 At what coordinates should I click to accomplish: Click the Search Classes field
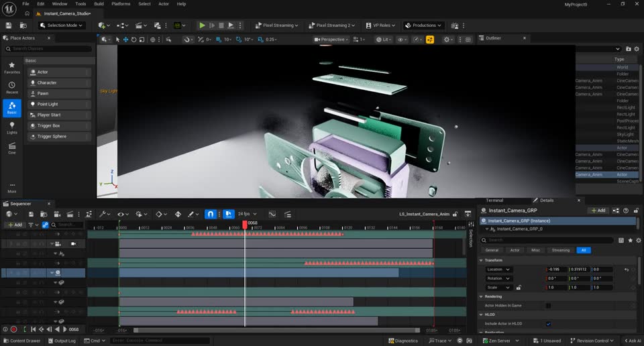click(48, 49)
